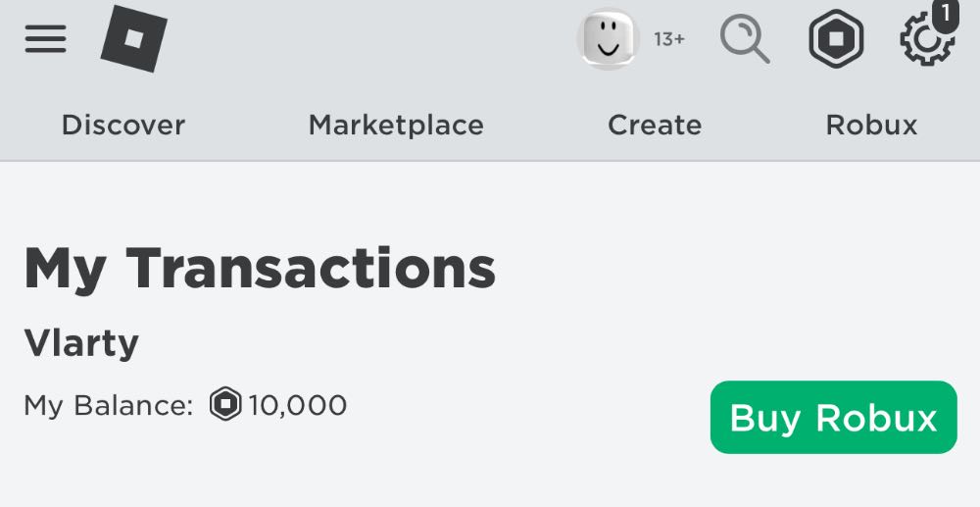Viewport: 980px width, 507px height.
Task: Click the notification badge on settings gear
Action: tap(944, 14)
